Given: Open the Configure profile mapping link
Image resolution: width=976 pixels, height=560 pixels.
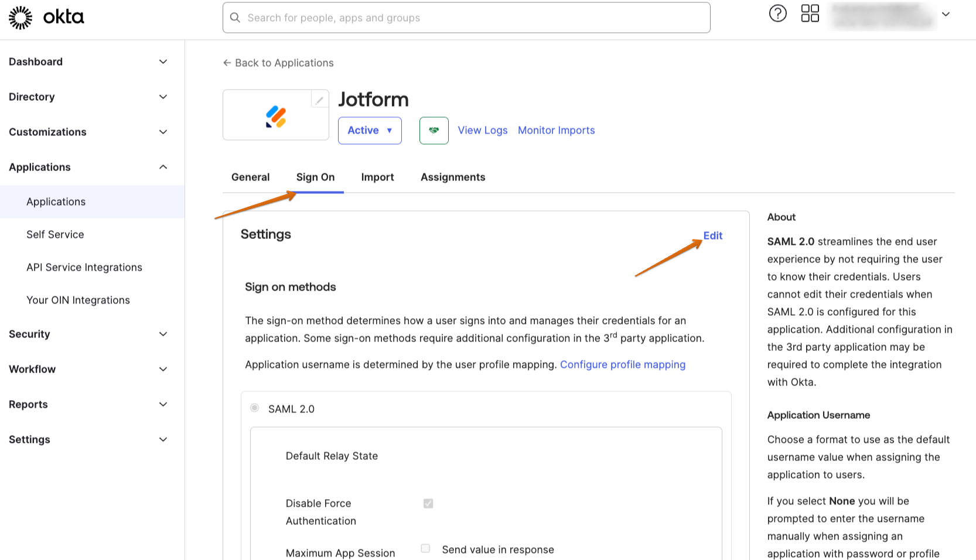Looking at the screenshot, I should 622,364.
